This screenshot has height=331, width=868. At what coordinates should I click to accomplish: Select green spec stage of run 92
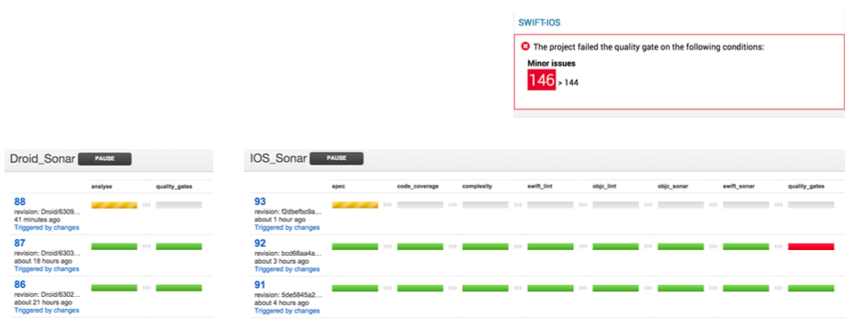355,246
